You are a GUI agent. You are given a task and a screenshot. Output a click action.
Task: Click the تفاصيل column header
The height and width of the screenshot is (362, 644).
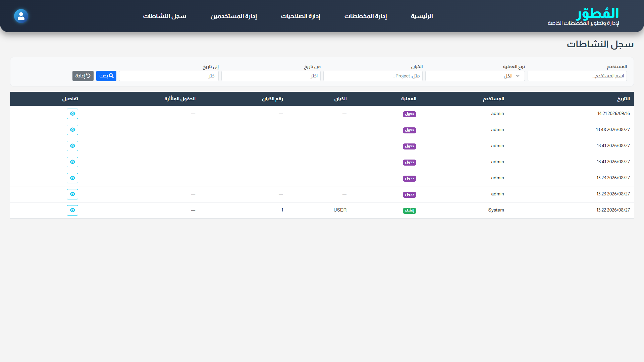(70, 99)
